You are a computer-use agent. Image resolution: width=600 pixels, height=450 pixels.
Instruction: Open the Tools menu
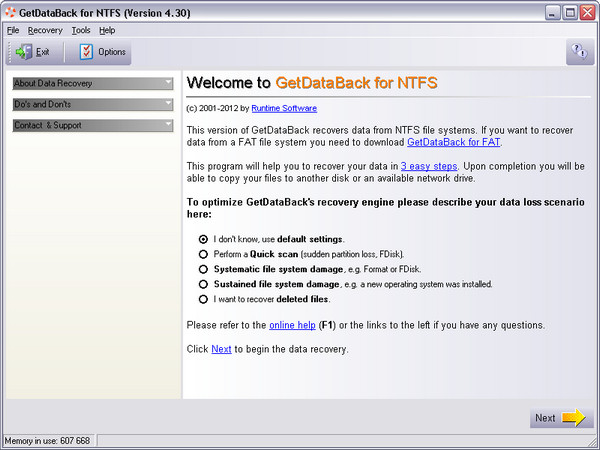coord(81,30)
